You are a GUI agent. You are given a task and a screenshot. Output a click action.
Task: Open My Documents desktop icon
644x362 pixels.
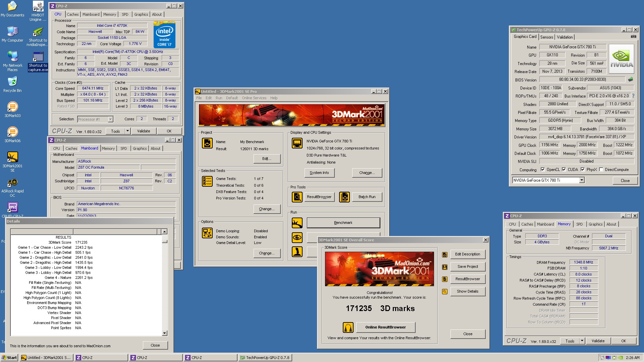click(12, 9)
